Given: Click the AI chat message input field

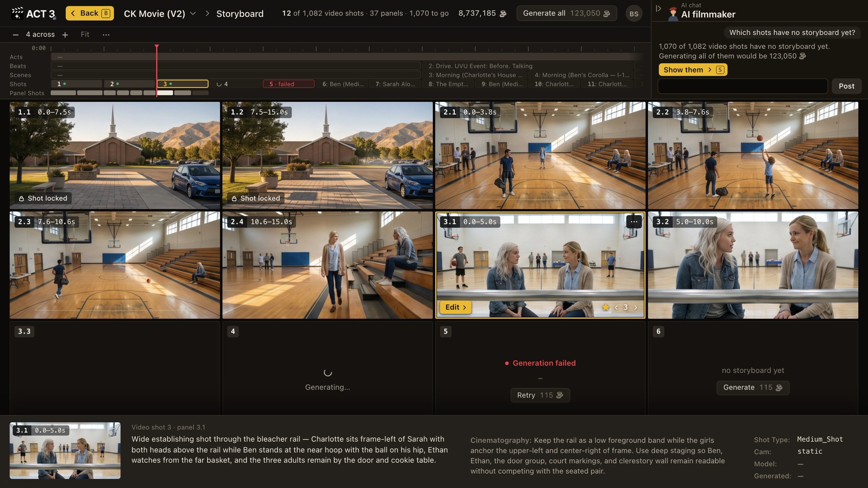Looking at the screenshot, I should point(743,86).
